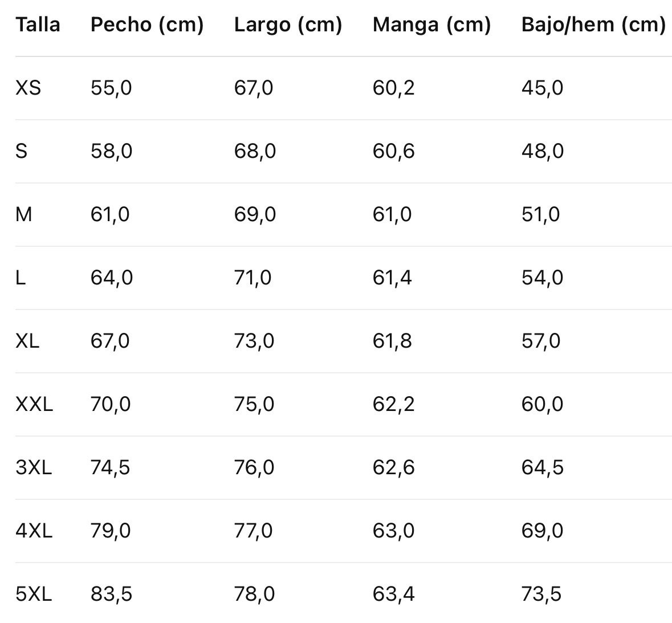This screenshot has height=623, width=672.
Task: Click the Pecho (cm) column header
Action: tap(147, 25)
